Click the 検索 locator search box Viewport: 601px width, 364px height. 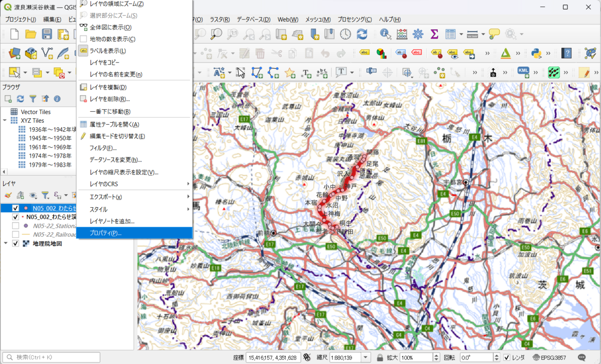pos(51,357)
